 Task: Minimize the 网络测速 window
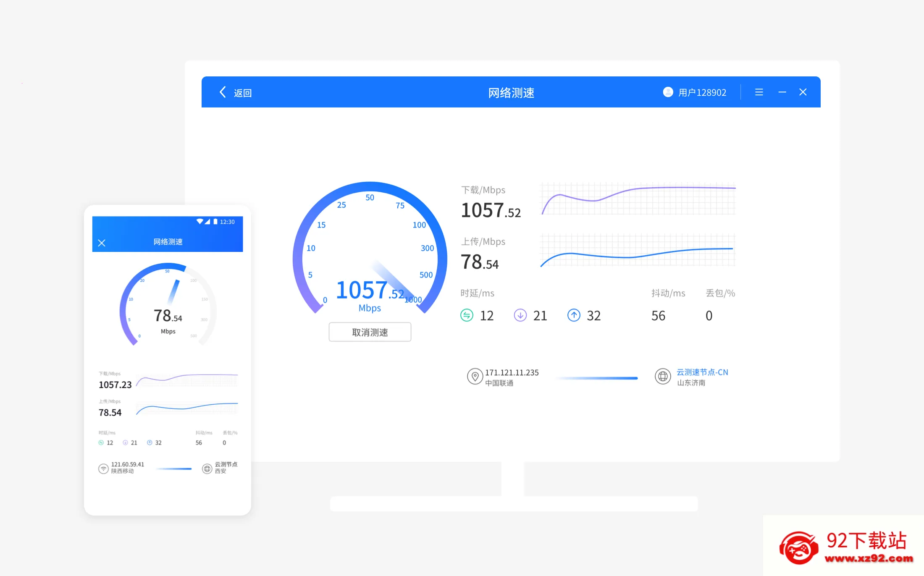pyautogui.click(x=782, y=92)
